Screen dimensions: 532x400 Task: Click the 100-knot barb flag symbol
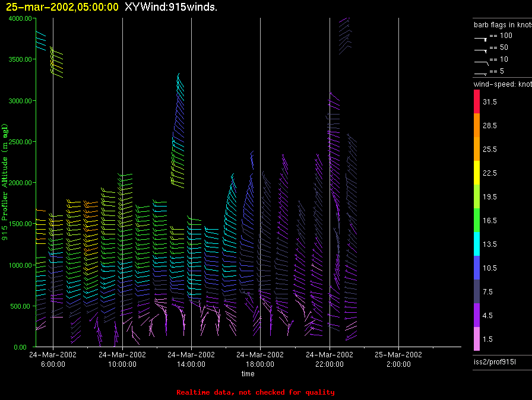point(480,37)
